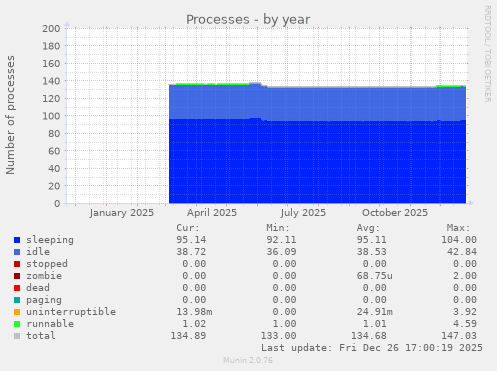Click uninterruptible maximum value 3.92
This screenshot has width=497, height=371.
click(465, 312)
